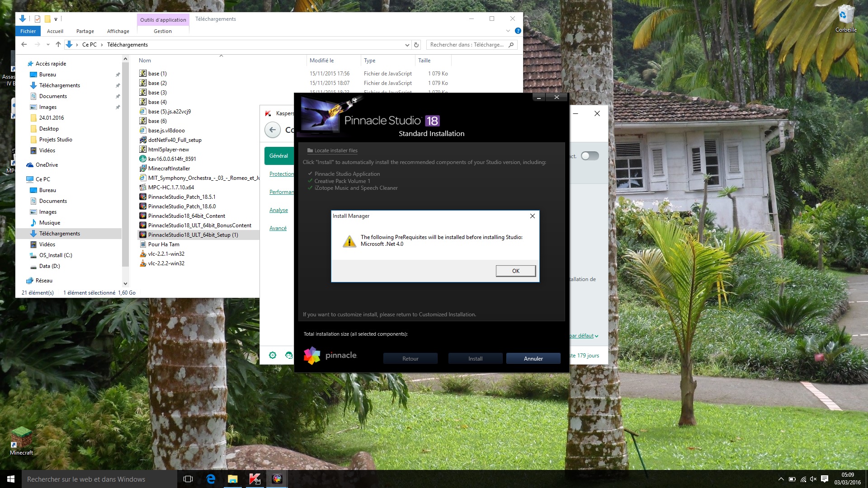This screenshot has height=488, width=868.
Task: Select Réseau in the navigation pane
Action: 44,281
